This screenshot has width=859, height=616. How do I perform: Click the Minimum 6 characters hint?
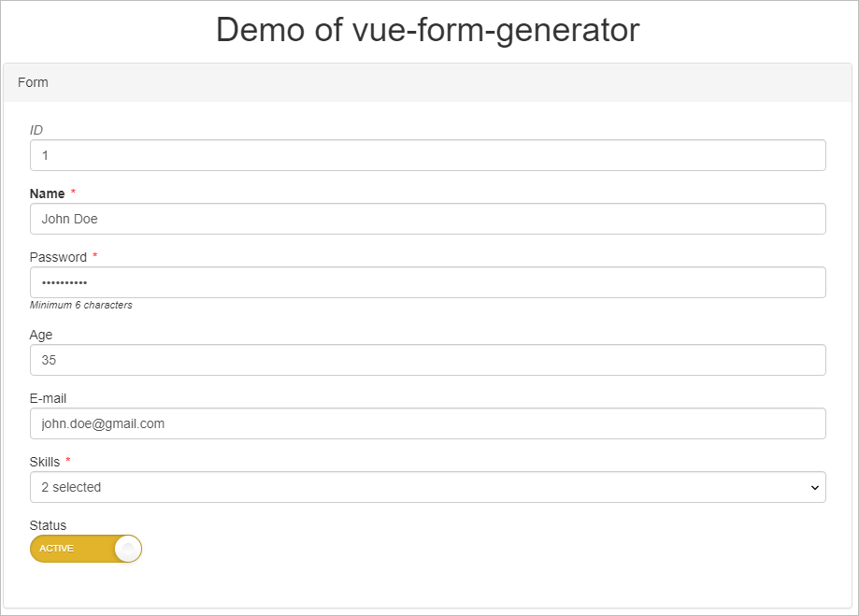click(x=81, y=305)
